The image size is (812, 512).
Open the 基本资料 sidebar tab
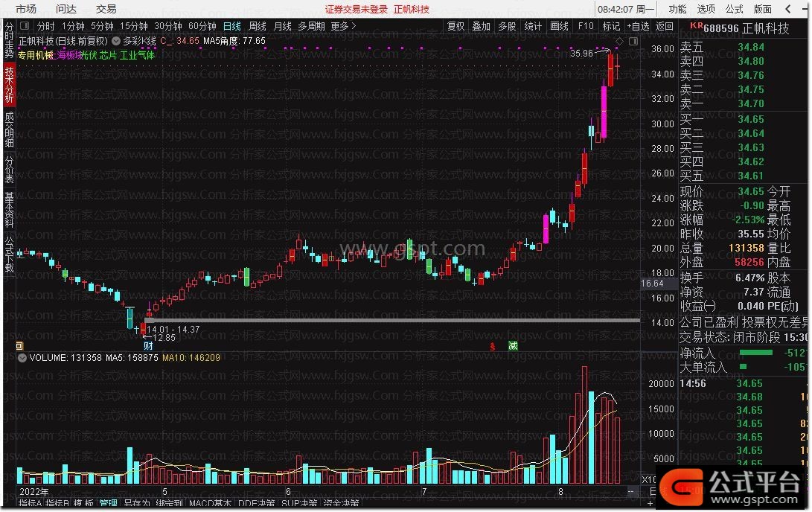[x=10, y=210]
